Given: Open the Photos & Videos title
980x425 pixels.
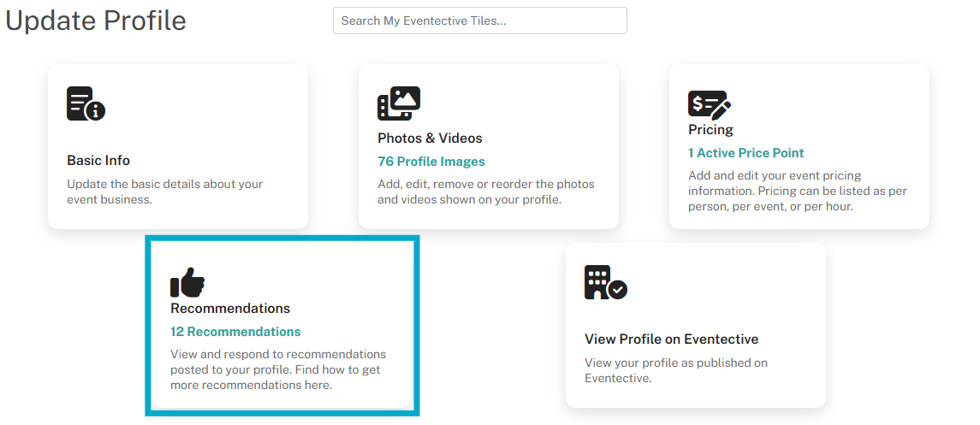Looking at the screenshot, I should (430, 138).
